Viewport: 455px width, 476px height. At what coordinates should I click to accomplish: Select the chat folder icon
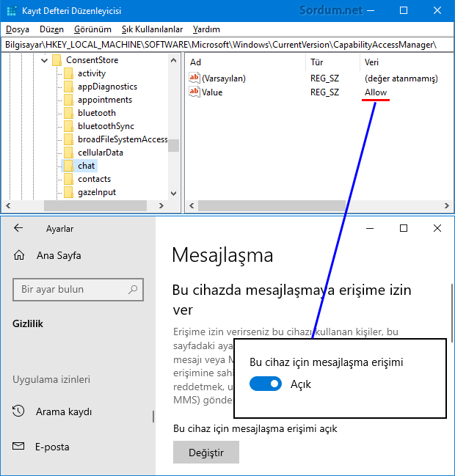click(68, 166)
